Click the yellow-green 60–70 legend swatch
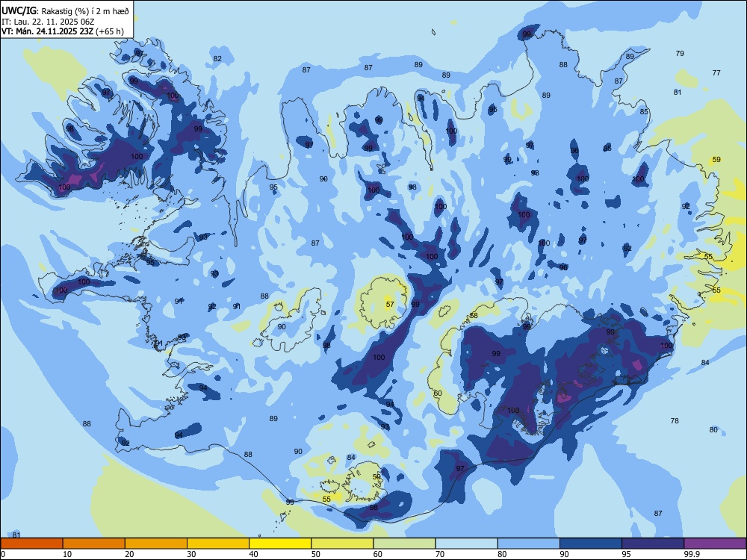 pyautogui.click(x=404, y=544)
